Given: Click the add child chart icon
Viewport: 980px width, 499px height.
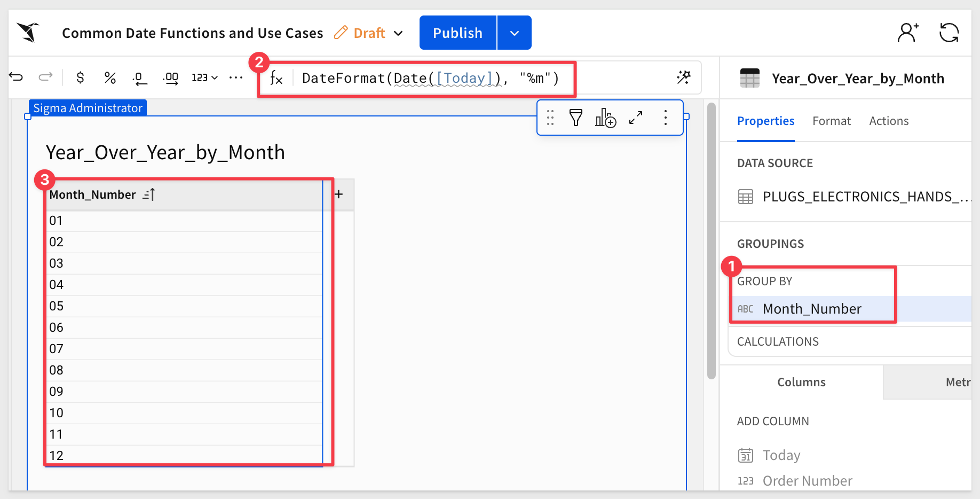Looking at the screenshot, I should pos(605,118).
